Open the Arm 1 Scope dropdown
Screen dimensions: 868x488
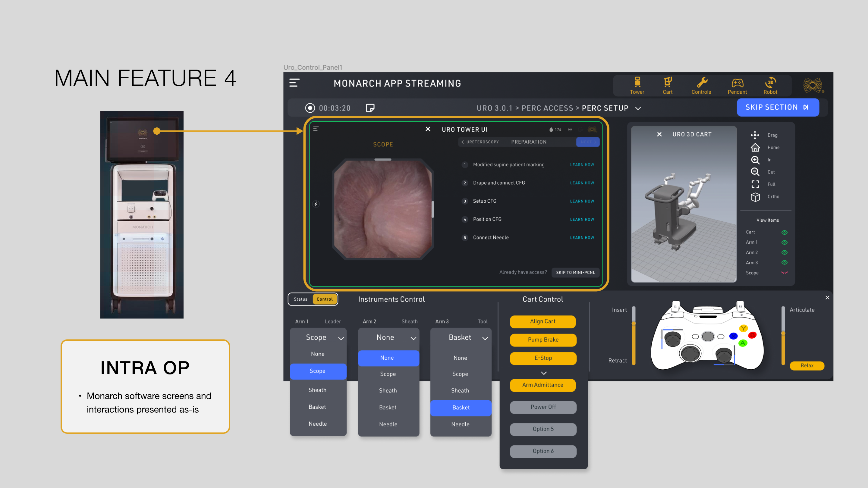coord(318,337)
